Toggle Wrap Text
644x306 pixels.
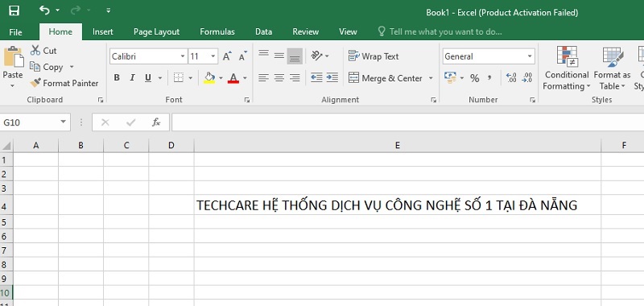click(x=374, y=56)
